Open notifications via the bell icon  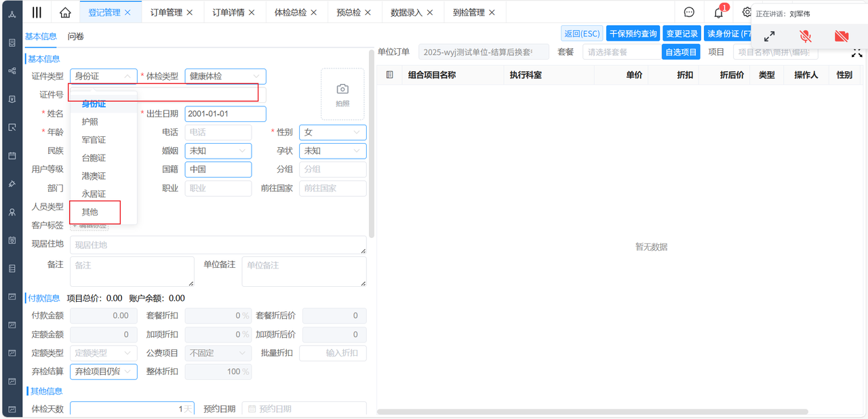coord(718,13)
